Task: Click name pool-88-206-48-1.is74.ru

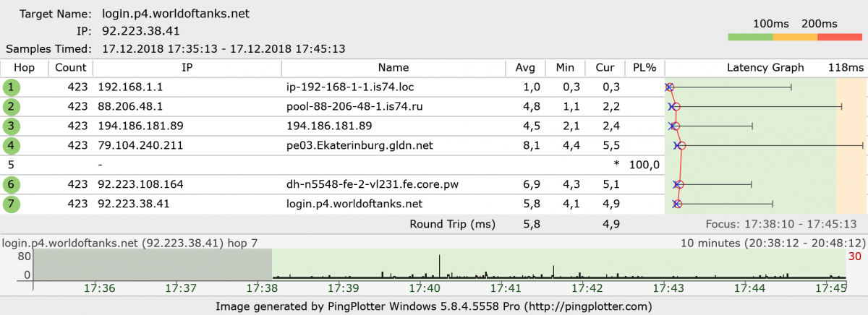Action: pos(354,107)
